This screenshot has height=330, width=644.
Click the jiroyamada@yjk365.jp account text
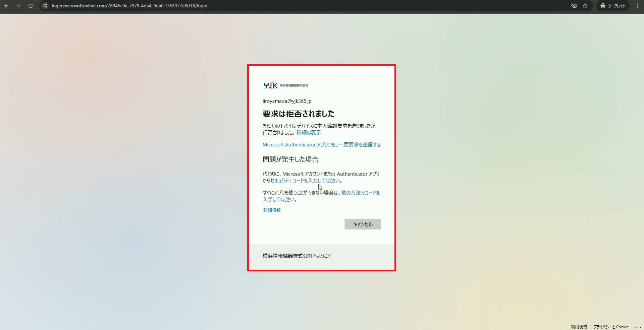click(287, 101)
